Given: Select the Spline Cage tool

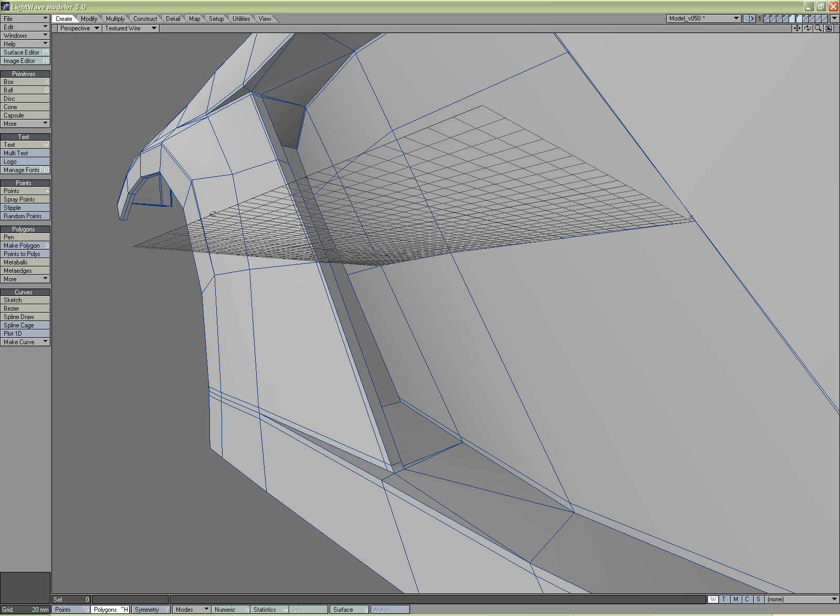Looking at the screenshot, I should 25,325.
